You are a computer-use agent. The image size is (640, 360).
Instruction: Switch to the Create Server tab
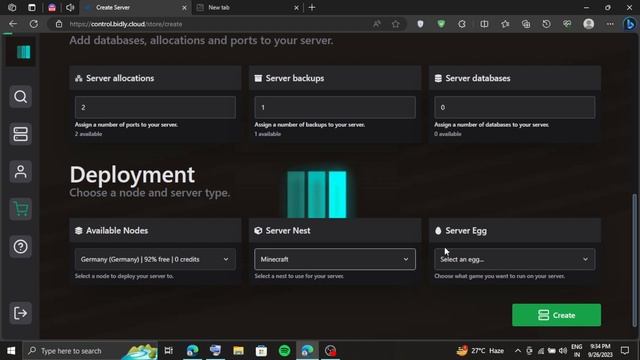point(135,7)
